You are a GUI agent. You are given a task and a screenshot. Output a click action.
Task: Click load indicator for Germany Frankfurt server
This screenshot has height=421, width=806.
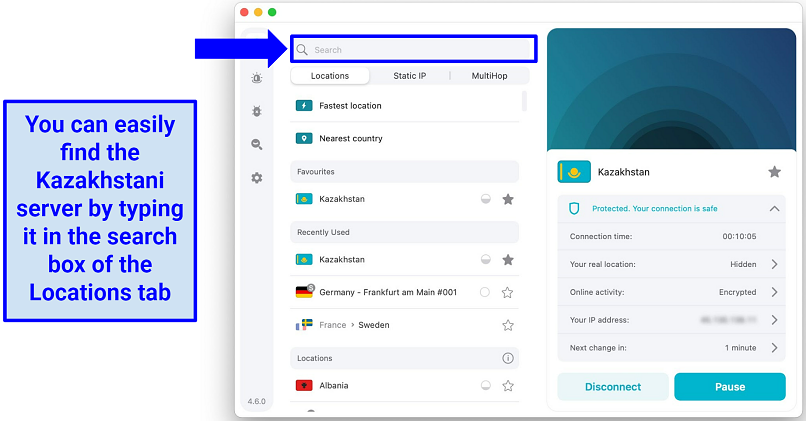point(485,292)
